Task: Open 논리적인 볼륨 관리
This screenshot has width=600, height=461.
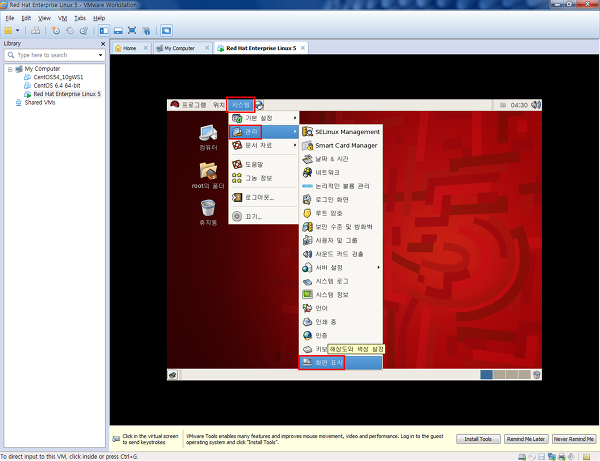Action: 341,186
